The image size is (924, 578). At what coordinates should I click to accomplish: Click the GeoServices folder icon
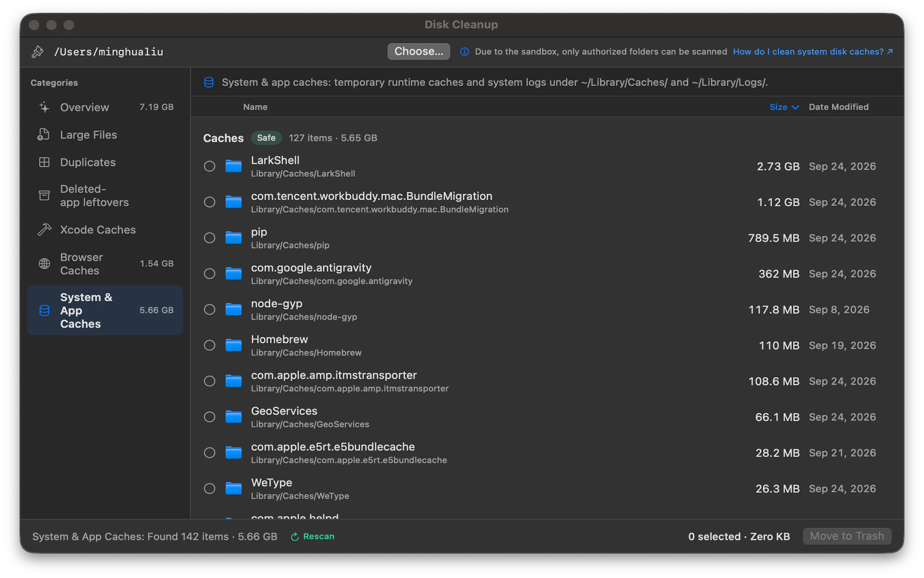coord(233,417)
